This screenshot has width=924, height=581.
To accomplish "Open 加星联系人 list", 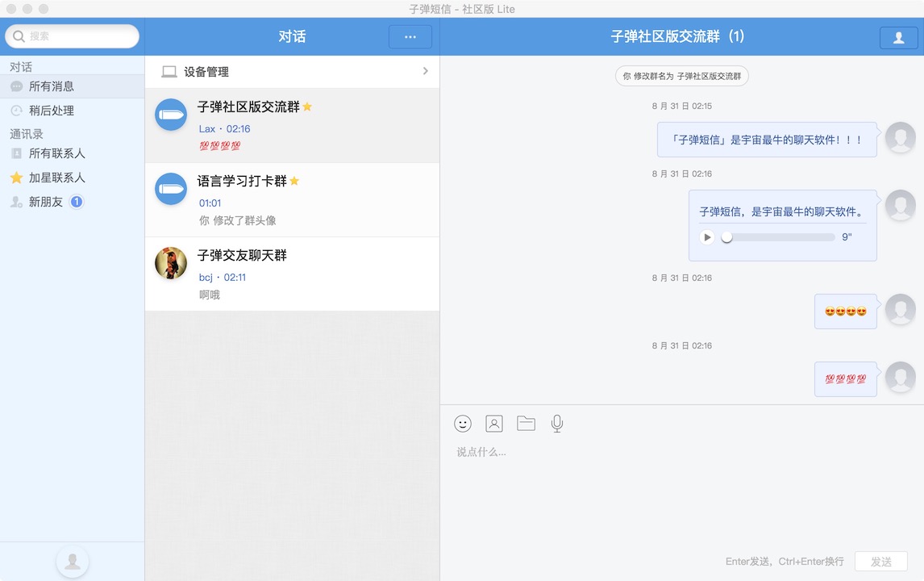I will point(72,178).
